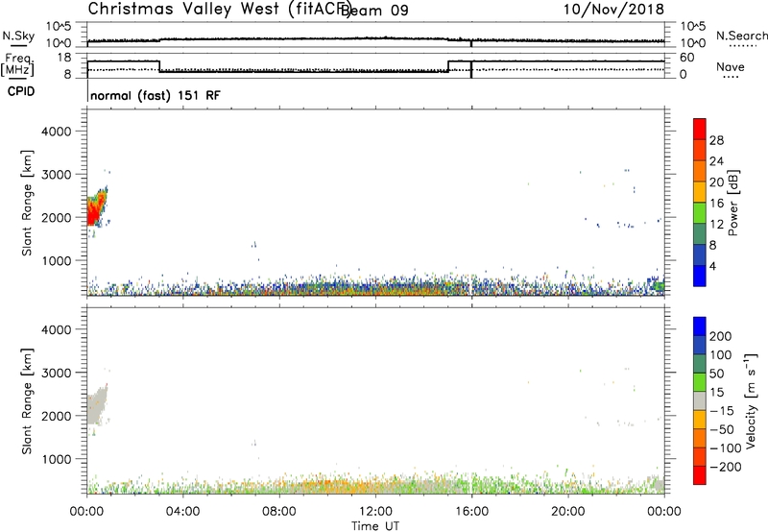The width and height of the screenshot is (768, 532).
Task: Click the '04:00' time axis tick
Action: pyautogui.click(x=182, y=512)
